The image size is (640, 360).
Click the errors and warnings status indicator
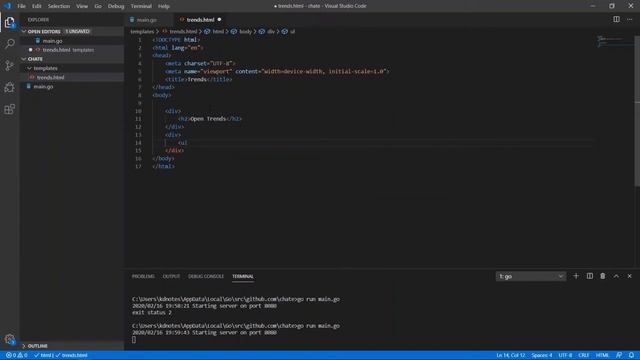pyautogui.click(x=17, y=356)
